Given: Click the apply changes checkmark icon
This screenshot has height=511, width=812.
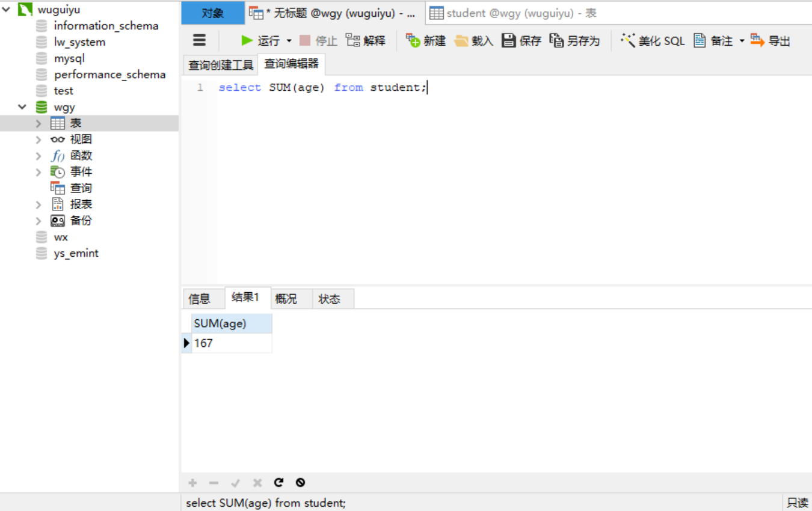Looking at the screenshot, I should tap(235, 483).
